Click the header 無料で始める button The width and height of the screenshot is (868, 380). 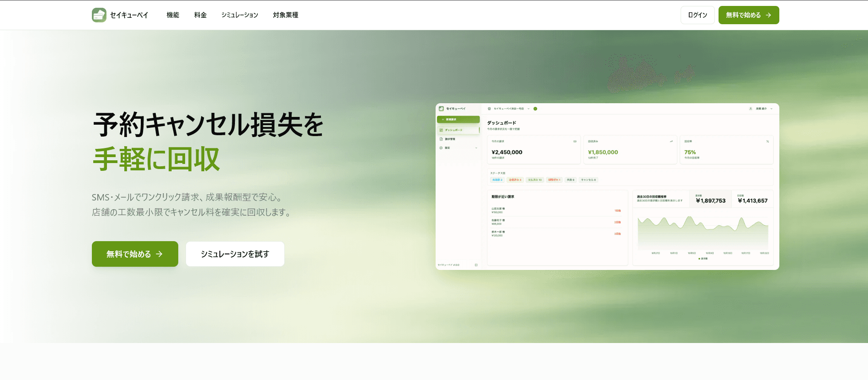click(x=749, y=15)
